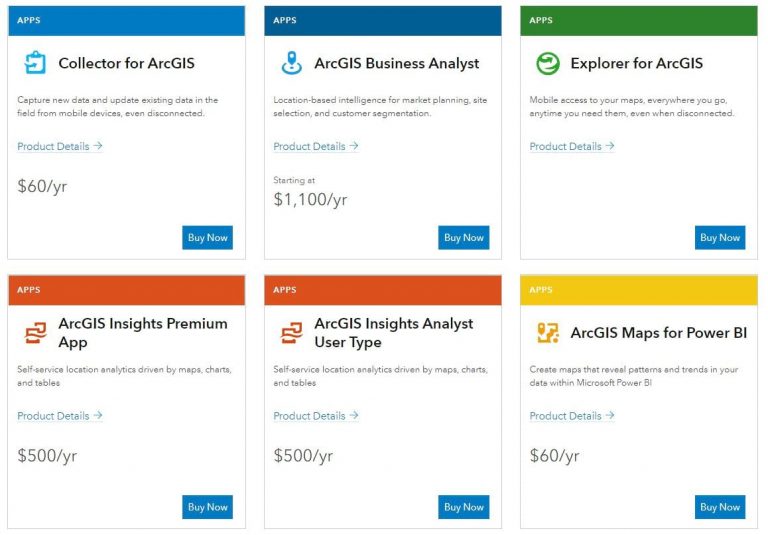View Product Details for Insights Analyst User Type

click(315, 416)
